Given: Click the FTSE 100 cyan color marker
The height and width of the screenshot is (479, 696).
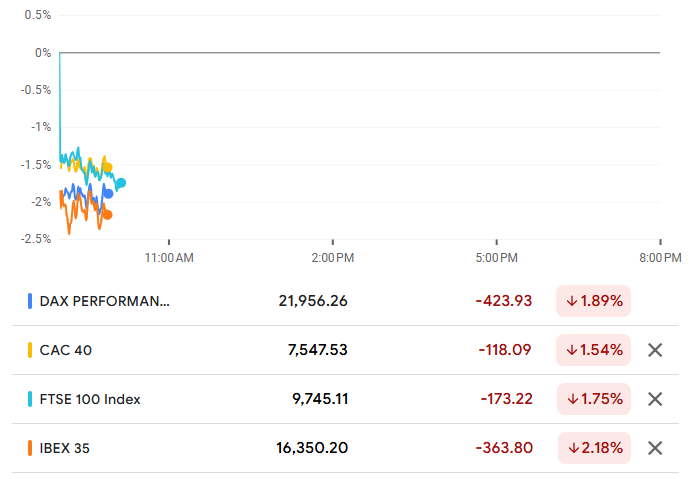Looking at the screenshot, I should coord(30,399).
